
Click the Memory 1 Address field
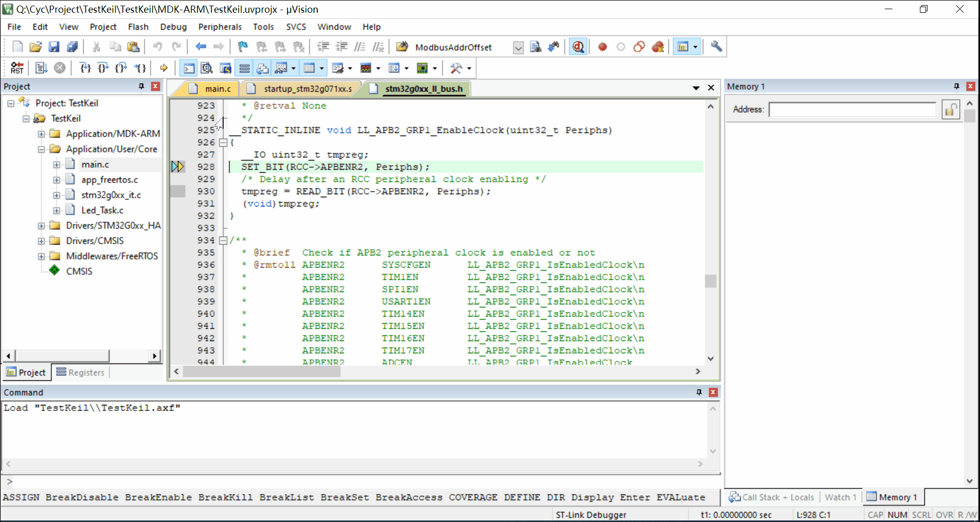[x=852, y=110]
